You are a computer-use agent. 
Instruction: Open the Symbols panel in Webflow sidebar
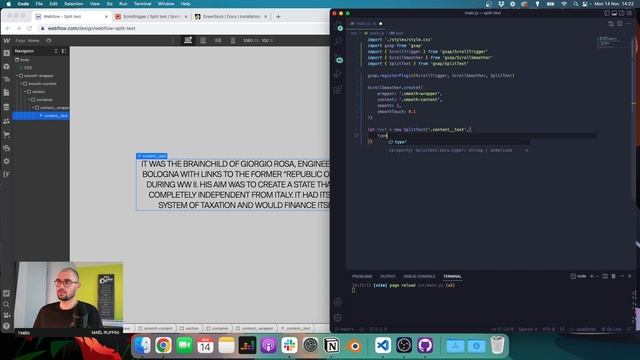7,66
